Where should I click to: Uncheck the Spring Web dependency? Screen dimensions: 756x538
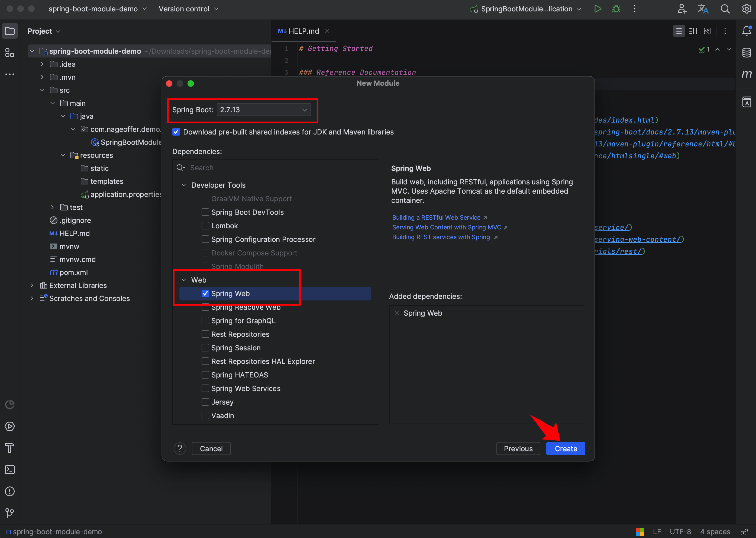205,293
